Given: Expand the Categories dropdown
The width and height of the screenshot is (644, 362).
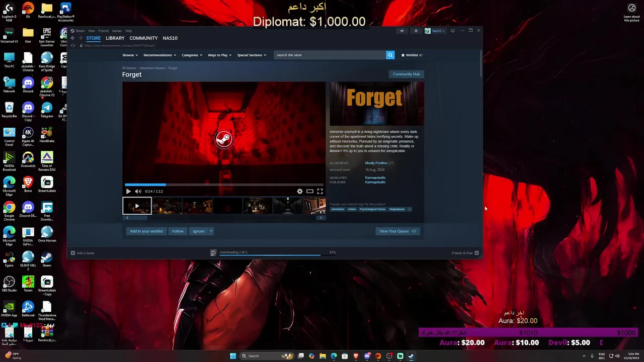Looking at the screenshot, I should [x=192, y=55].
